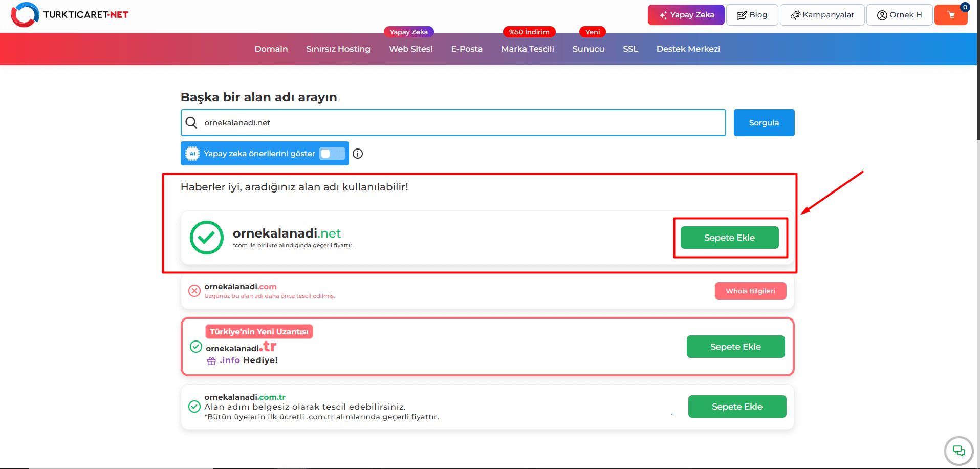The height and width of the screenshot is (469, 980).
Task: Open the Örnek H account menu
Action: coord(899,15)
